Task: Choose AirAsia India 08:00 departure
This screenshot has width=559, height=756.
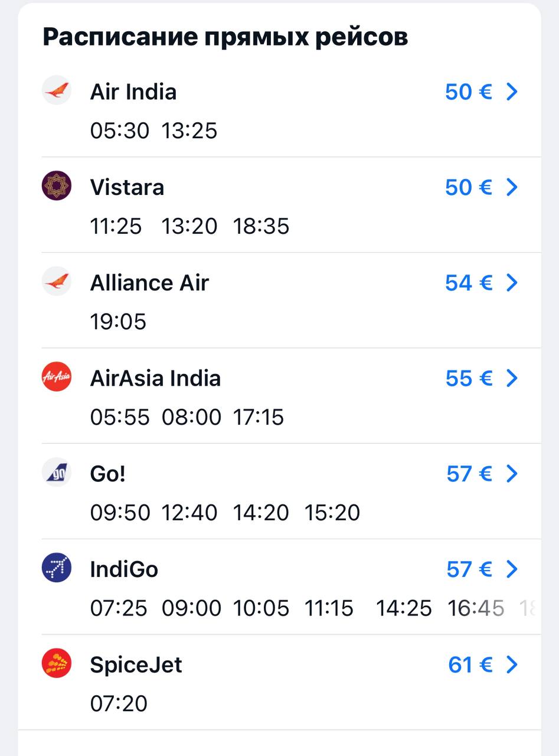Action: tap(192, 418)
